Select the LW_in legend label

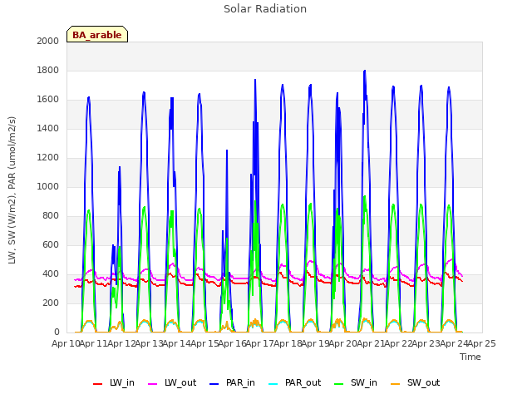click(x=122, y=382)
